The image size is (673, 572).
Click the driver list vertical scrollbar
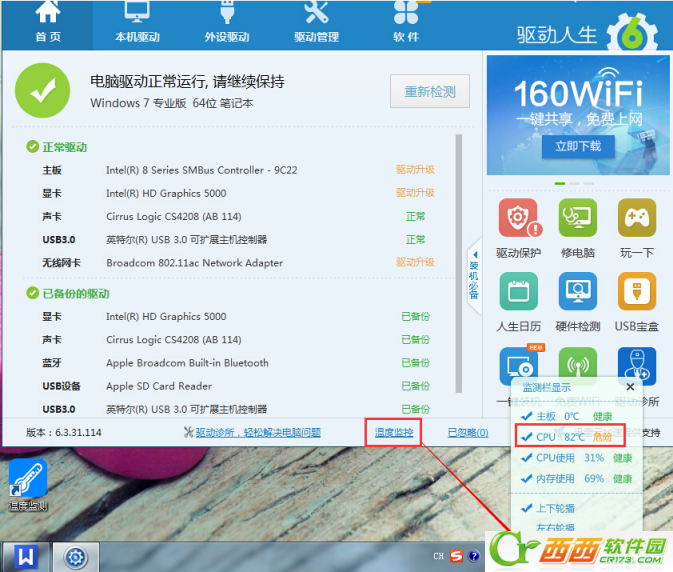(x=459, y=263)
